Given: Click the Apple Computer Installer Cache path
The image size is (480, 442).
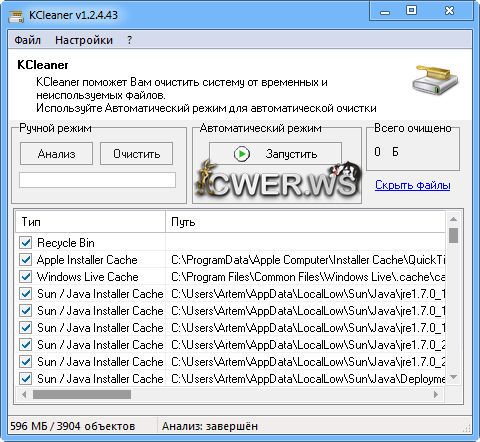Looking at the screenshot, I should 308,260.
